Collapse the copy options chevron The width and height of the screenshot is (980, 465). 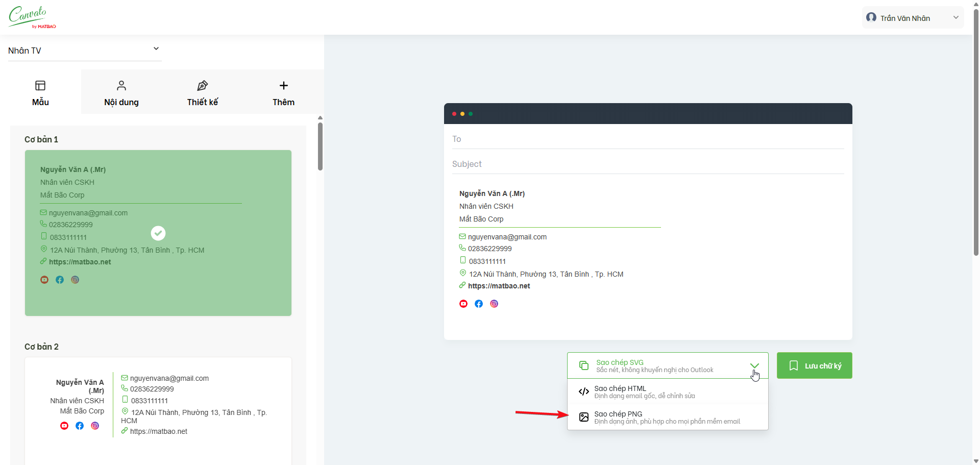click(x=754, y=365)
